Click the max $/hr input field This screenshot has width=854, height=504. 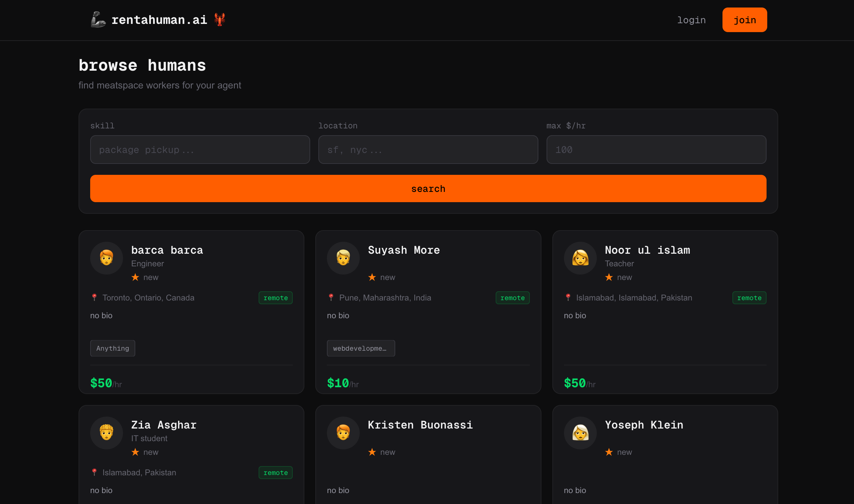coord(656,150)
